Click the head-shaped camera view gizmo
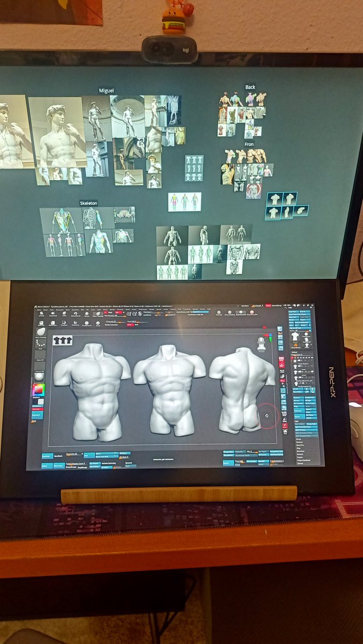The width and height of the screenshot is (363, 644). tap(261, 343)
